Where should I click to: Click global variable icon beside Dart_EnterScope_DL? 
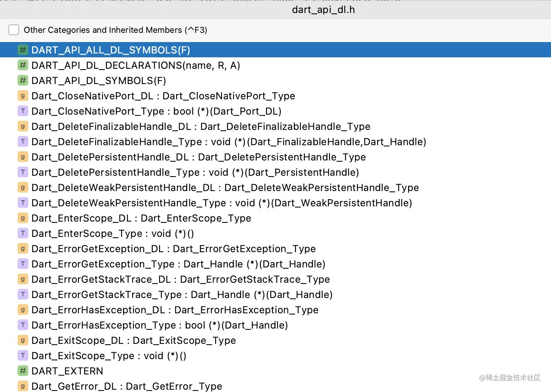(23, 218)
